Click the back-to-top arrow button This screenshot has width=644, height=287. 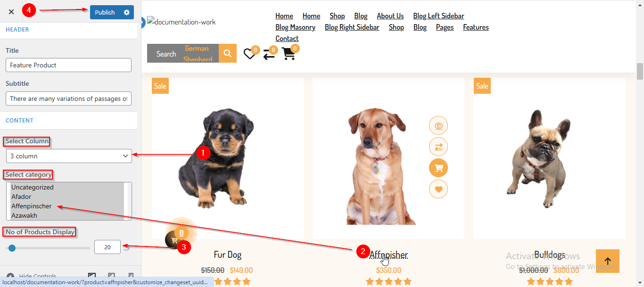pyautogui.click(x=608, y=261)
